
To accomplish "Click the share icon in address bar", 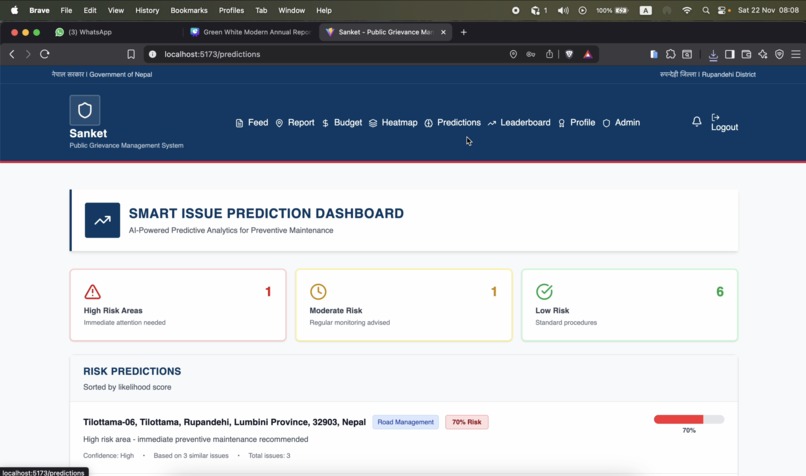I will pyautogui.click(x=549, y=54).
